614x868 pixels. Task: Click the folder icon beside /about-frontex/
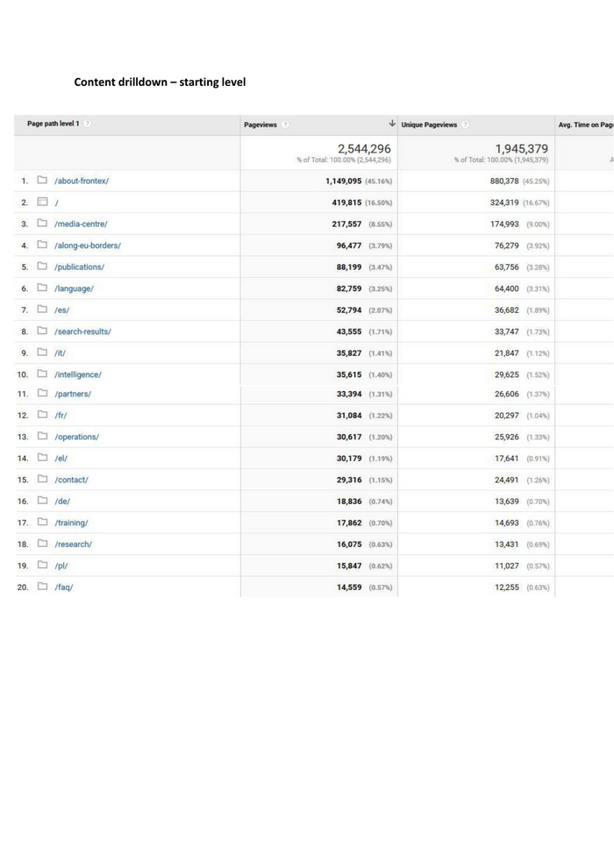pyautogui.click(x=42, y=181)
